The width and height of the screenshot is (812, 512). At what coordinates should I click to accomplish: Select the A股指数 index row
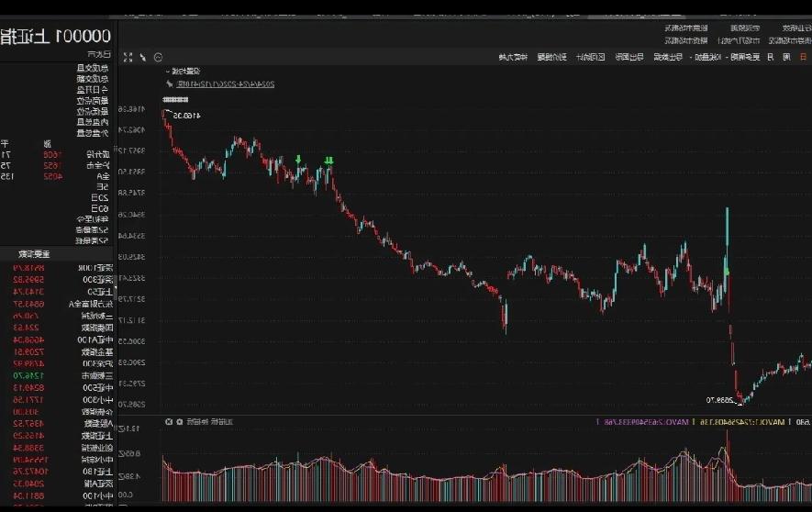(x=57, y=424)
